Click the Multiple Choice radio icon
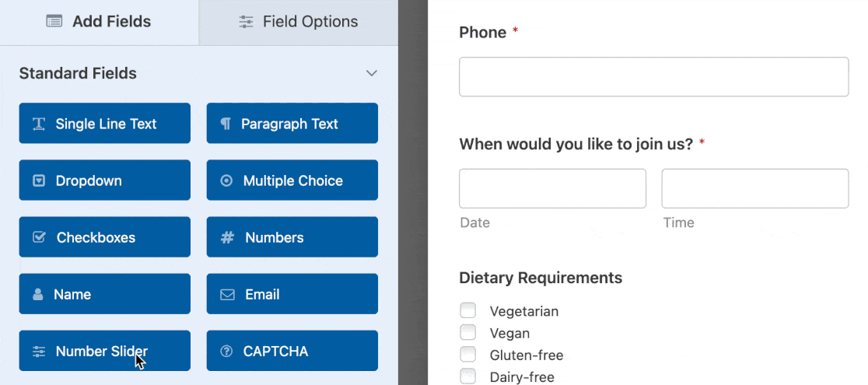 pos(226,180)
